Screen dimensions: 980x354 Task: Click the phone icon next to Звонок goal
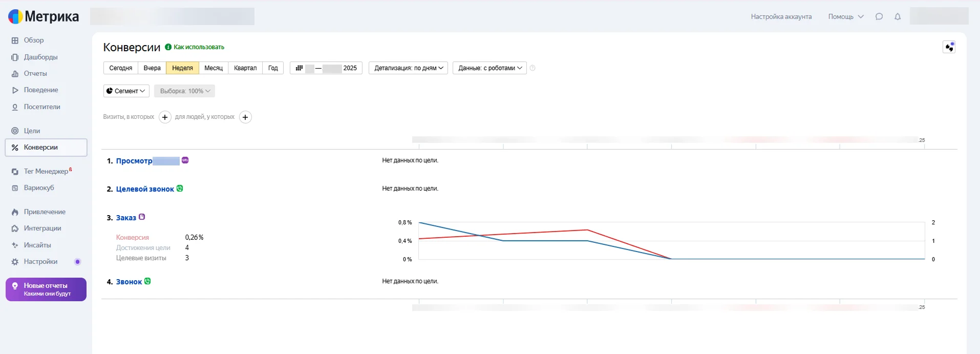[147, 281]
